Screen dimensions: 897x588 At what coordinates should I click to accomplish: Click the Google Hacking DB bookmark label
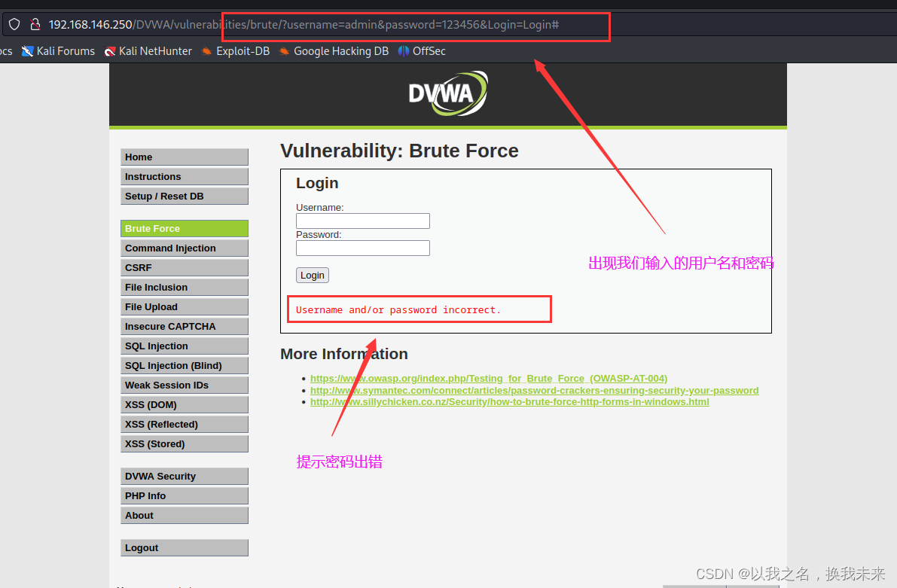tap(341, 51)
